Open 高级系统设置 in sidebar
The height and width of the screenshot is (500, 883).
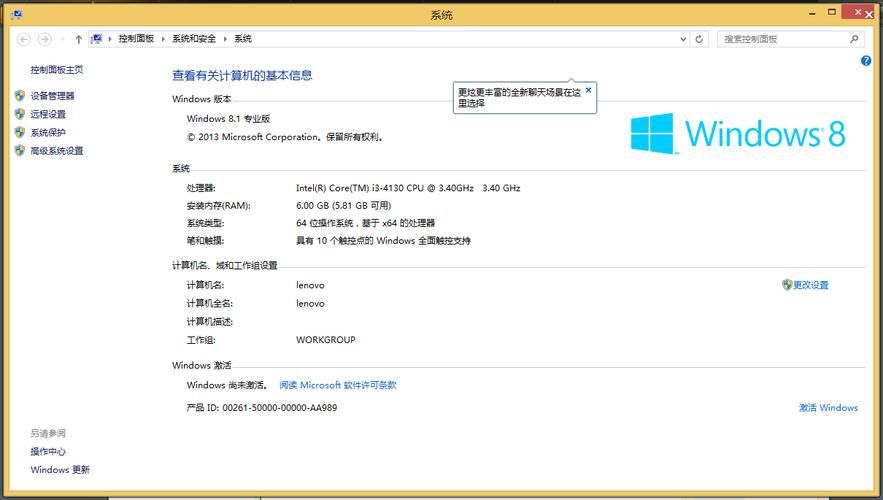(x=57, y=151)
